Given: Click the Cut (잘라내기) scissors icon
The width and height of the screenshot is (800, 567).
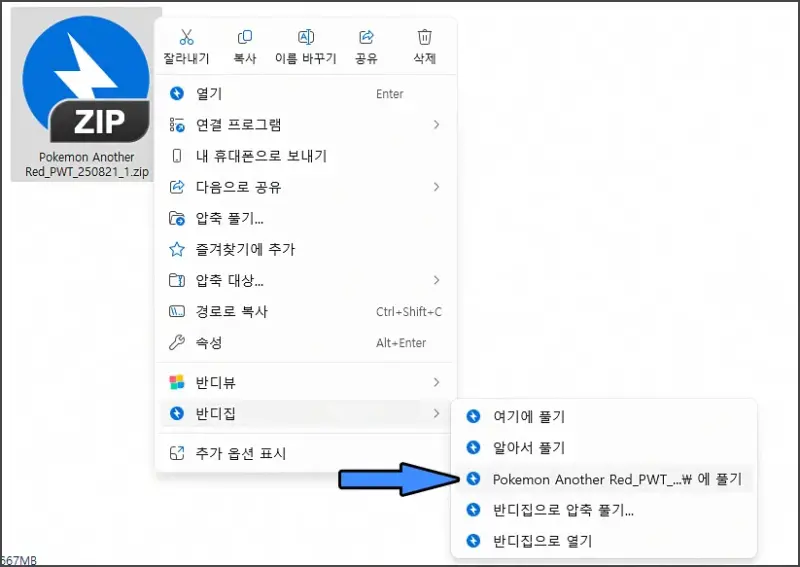Looking at the screenshot, I should point(186,37).
